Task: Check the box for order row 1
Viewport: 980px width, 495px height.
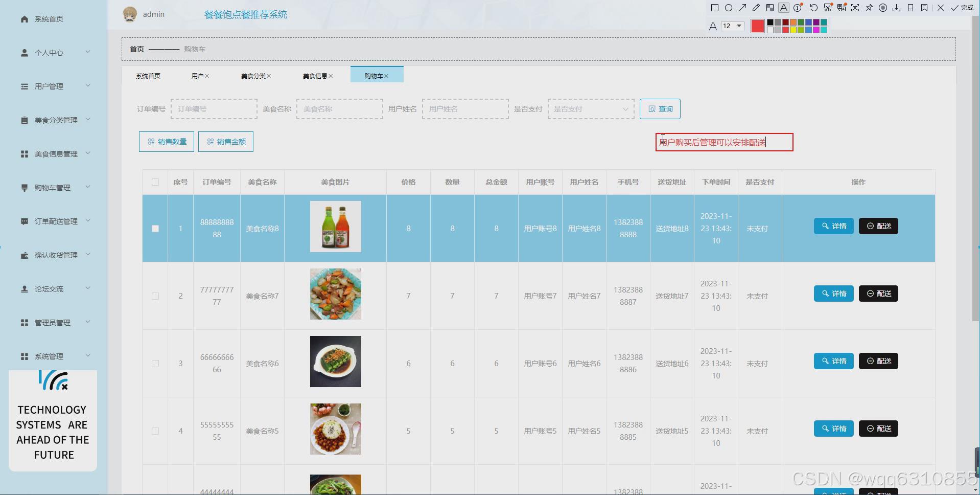Action: 155,229
